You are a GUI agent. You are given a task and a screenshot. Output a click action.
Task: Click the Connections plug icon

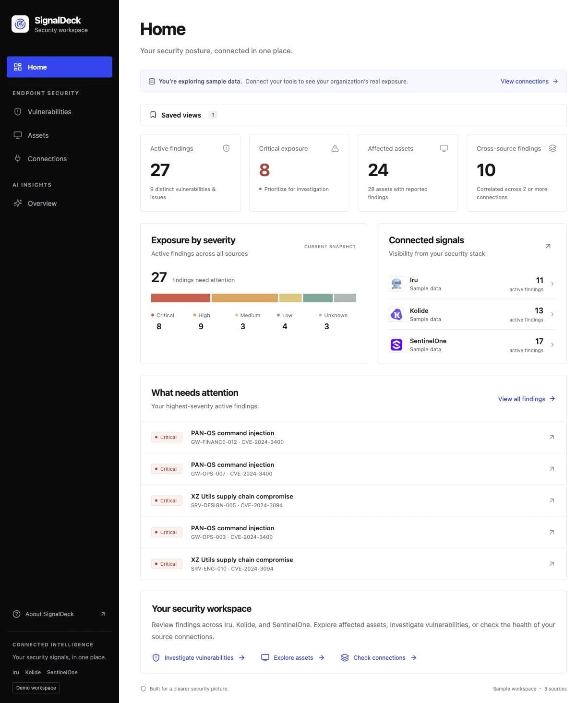[18, 159]
